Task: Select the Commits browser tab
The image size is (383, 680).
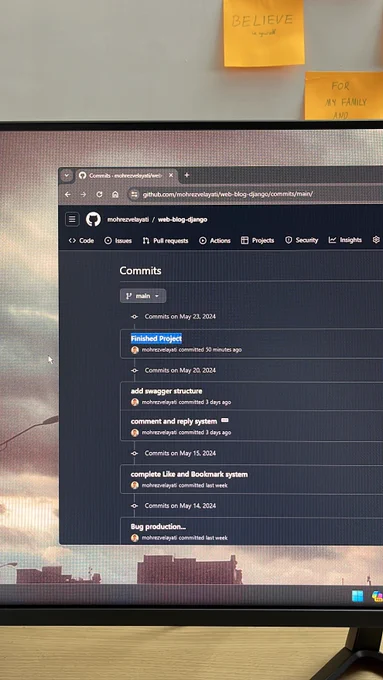Action: (x=126, y=175)
